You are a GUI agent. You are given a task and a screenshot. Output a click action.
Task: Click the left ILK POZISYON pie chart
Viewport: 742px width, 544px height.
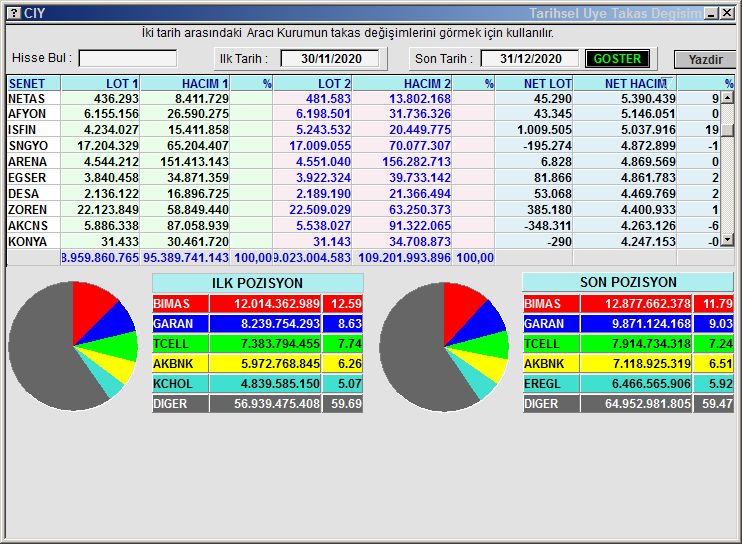[x=72, y=346]
